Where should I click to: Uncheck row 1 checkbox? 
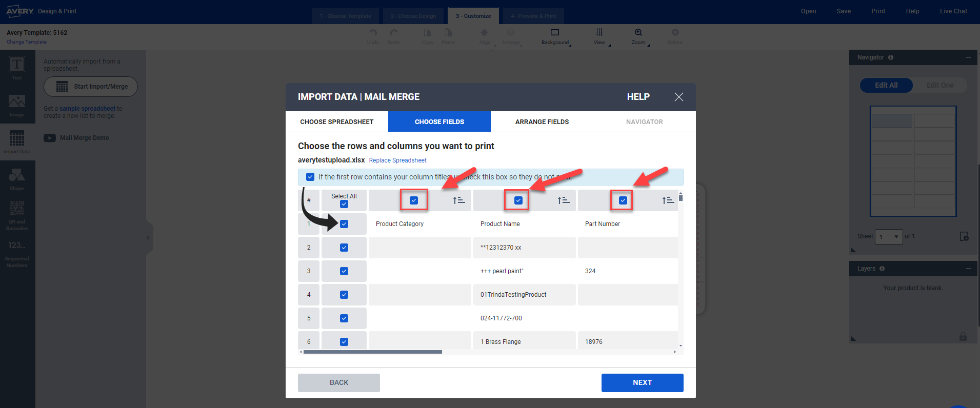344,224
